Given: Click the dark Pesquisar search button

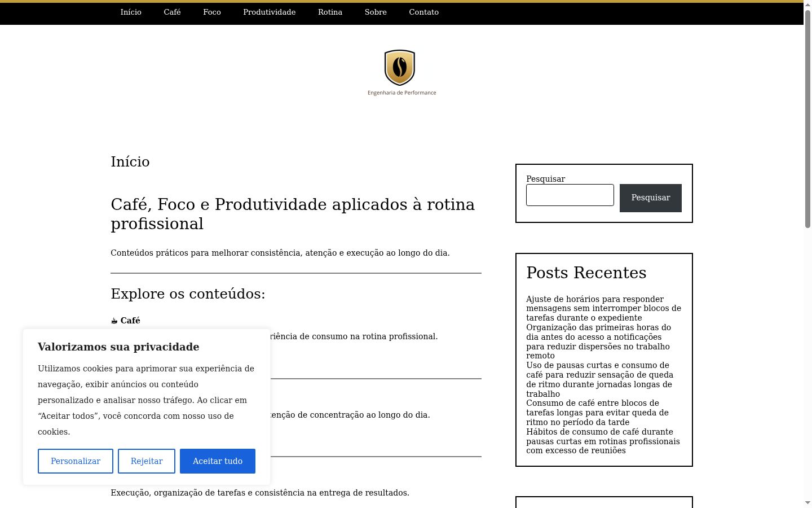Looking at the screenshot, I should click(651, 198).
